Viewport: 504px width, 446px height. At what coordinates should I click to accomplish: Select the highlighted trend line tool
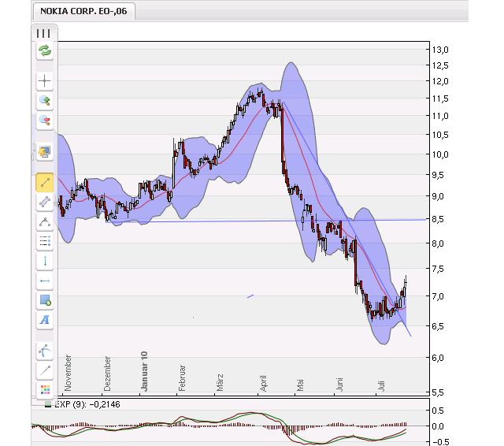45,182
